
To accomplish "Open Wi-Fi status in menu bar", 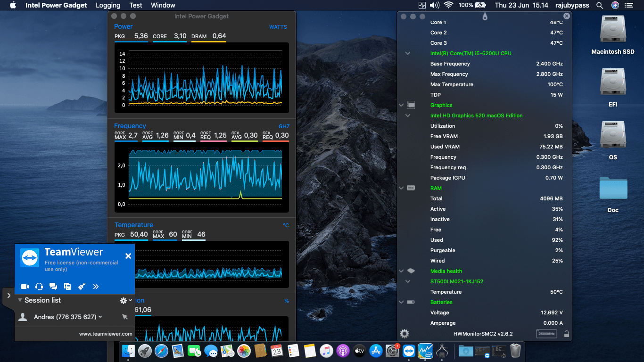I will click(x=448, y=5).
